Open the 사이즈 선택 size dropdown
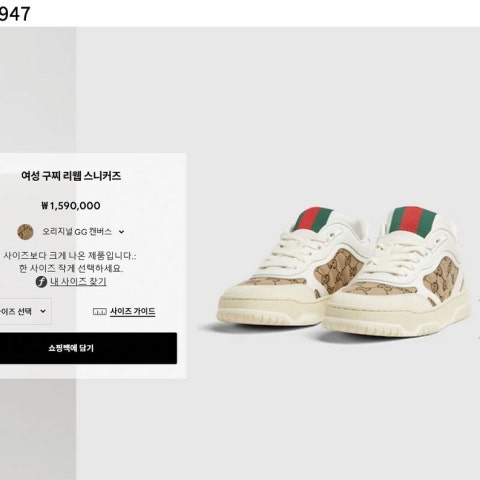This screenshot has height=480, width=480. (26, 311)
